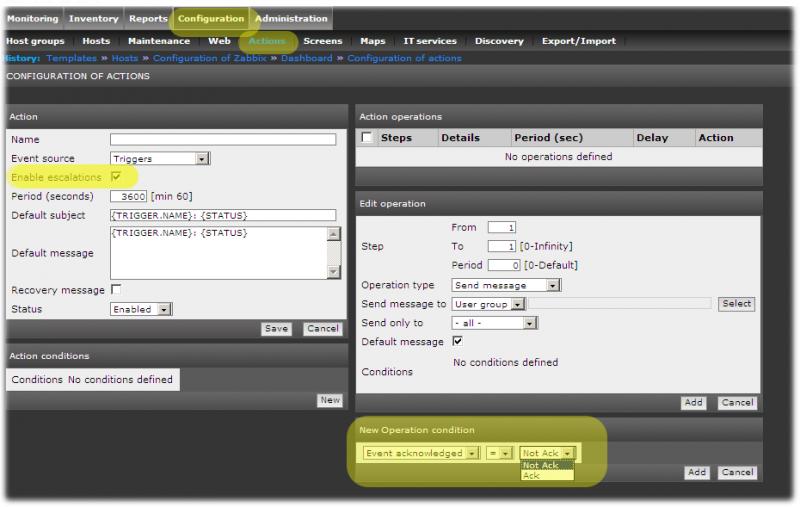This screenshot has height=507, width=800.
Task: Cancel the New Operation condition
Action: 737,472
